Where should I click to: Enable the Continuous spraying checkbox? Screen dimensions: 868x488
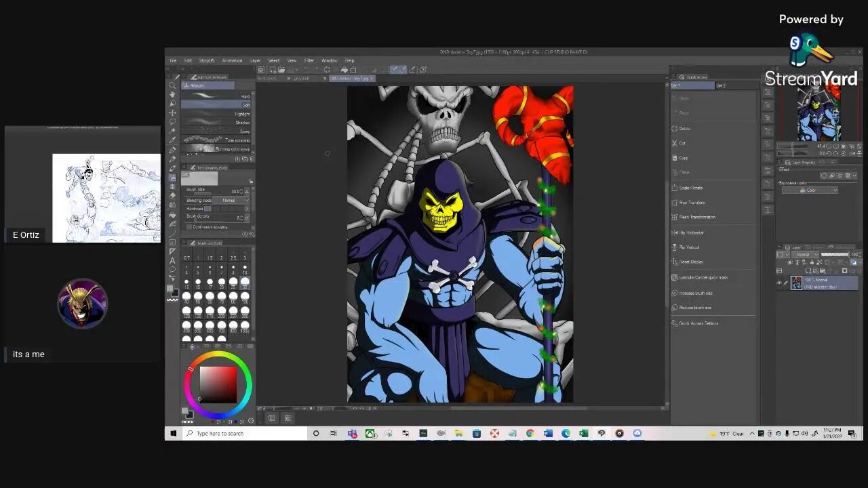tap(190, 226)
